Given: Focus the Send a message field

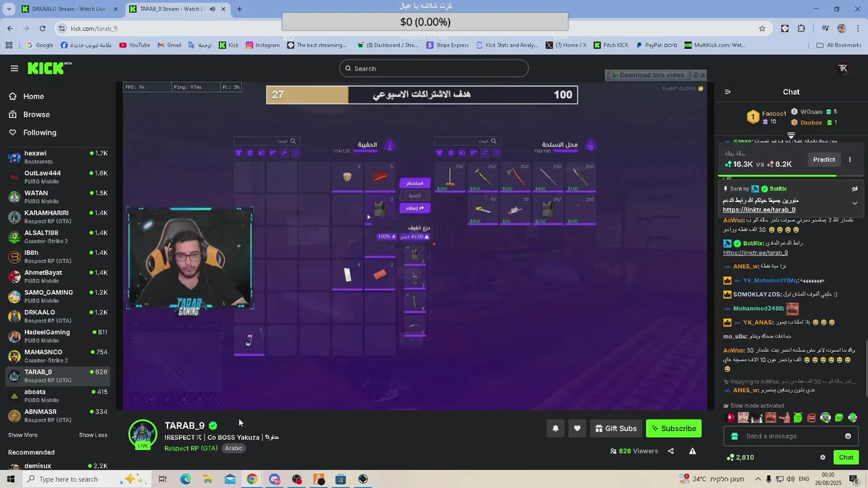Looking at the screenshot, I should pos(791,436).
